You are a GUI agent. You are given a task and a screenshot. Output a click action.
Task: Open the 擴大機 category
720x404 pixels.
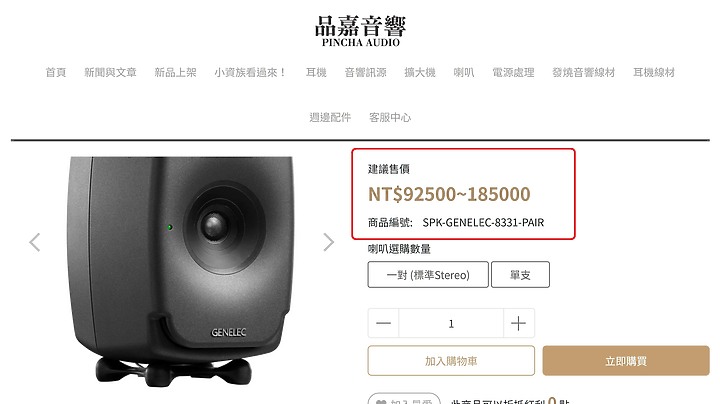pos(420,73)
